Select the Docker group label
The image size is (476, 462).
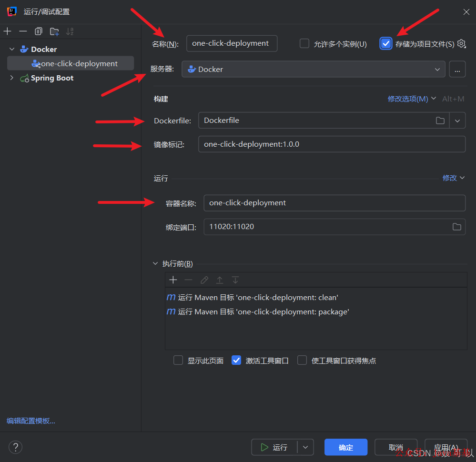44,49
